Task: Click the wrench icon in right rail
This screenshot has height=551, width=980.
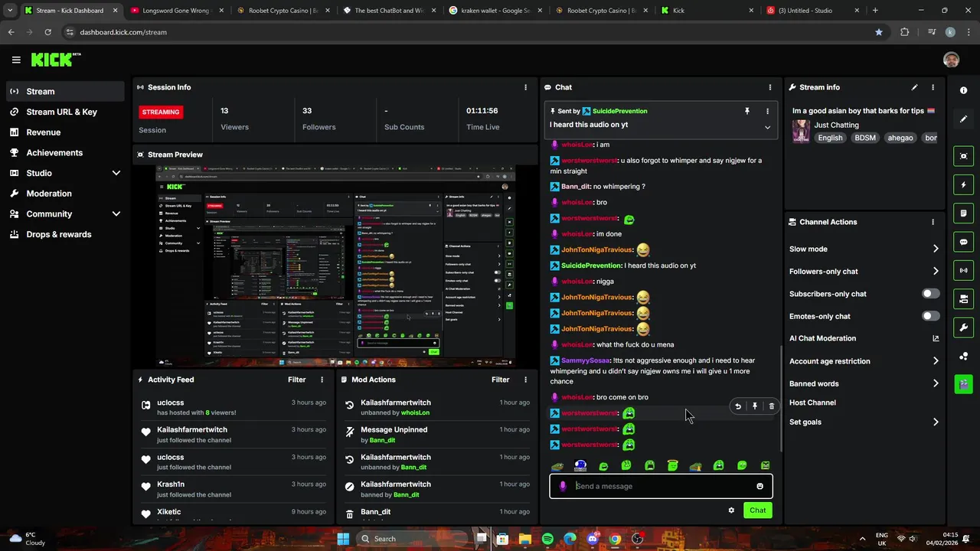Action: [963, 328]
